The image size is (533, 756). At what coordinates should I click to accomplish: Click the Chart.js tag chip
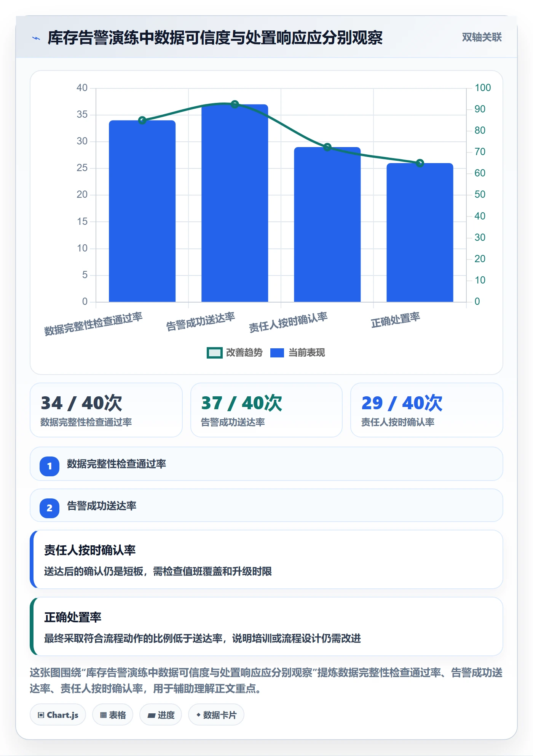58,715
